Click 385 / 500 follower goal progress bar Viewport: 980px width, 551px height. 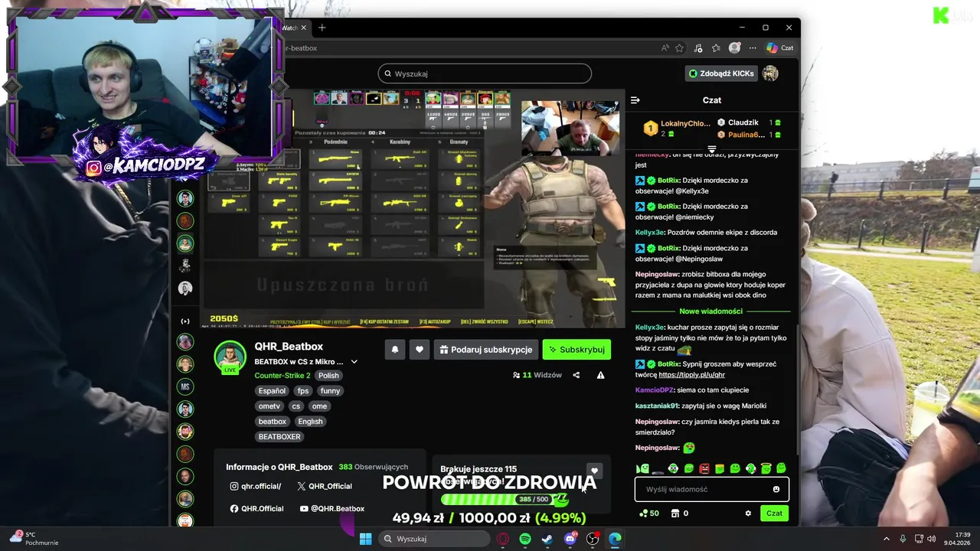[505, 500]
